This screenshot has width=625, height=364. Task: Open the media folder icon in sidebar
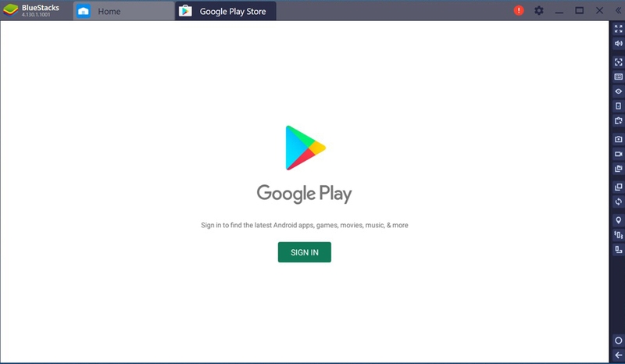pyautogui.click(x=618, y=169)
